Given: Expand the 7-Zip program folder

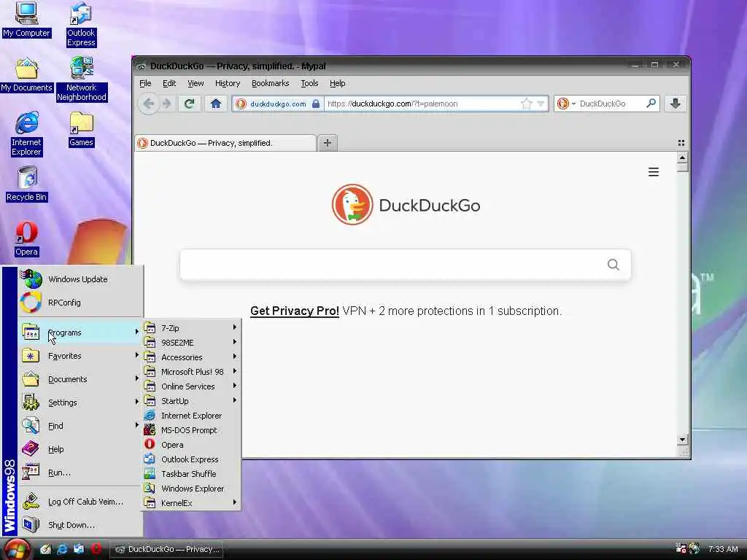Looking at the screenshot, I should [x=191, y=328].
